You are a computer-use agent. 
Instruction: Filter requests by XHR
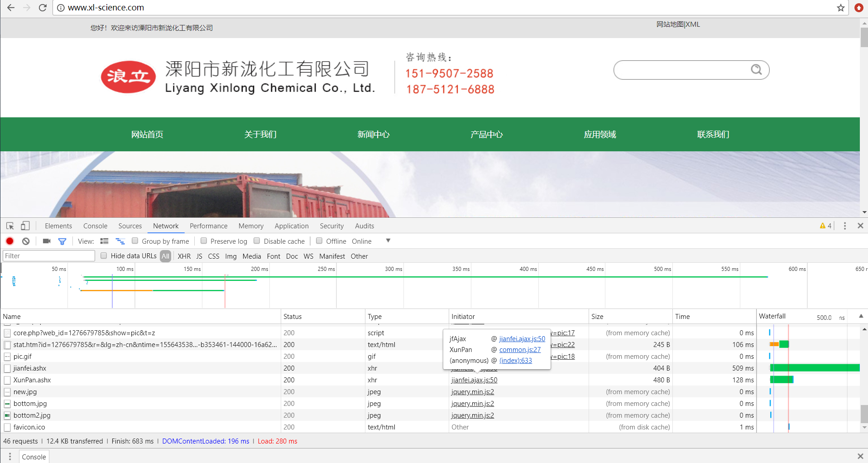pos(184,256)
